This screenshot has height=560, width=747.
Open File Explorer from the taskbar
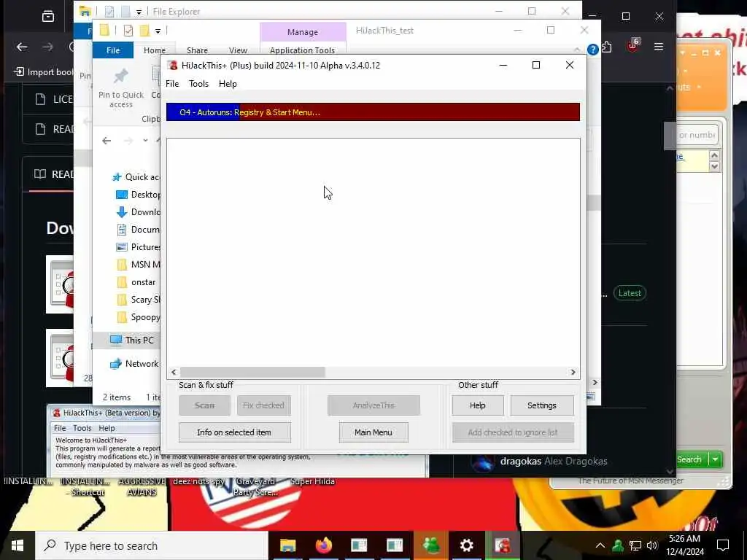tap(287, 545)
